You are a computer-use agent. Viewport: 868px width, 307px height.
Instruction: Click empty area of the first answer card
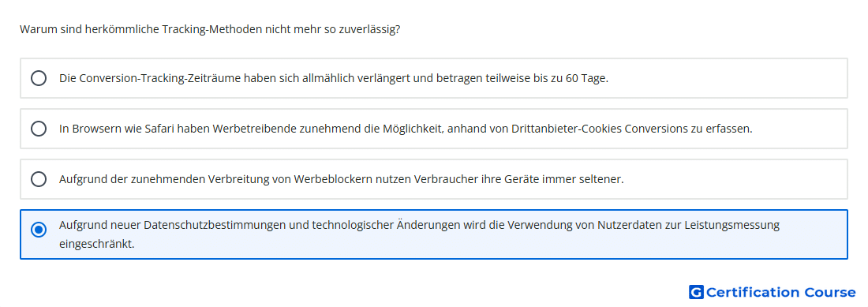point(728,78)
